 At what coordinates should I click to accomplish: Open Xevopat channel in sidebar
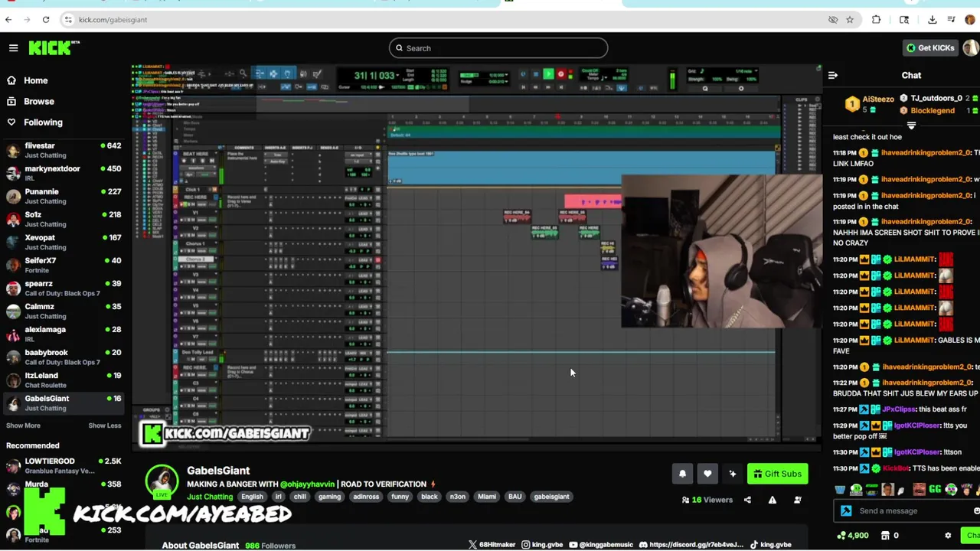point(64,242)
